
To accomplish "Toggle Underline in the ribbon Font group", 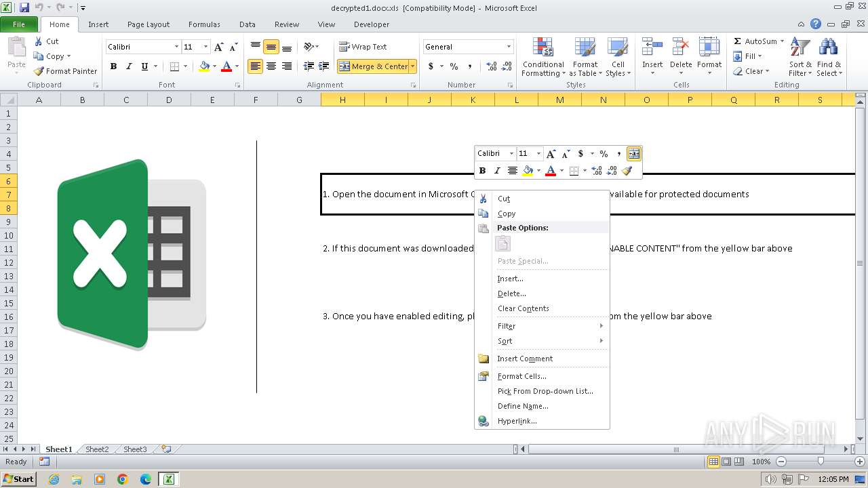I will click(144, 66).
